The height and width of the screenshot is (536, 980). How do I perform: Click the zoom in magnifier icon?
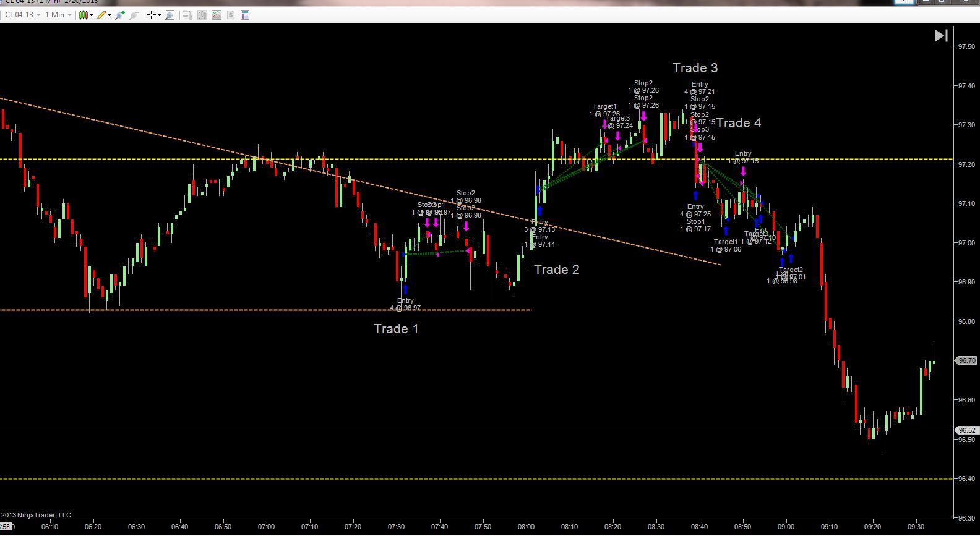point(120,15)
